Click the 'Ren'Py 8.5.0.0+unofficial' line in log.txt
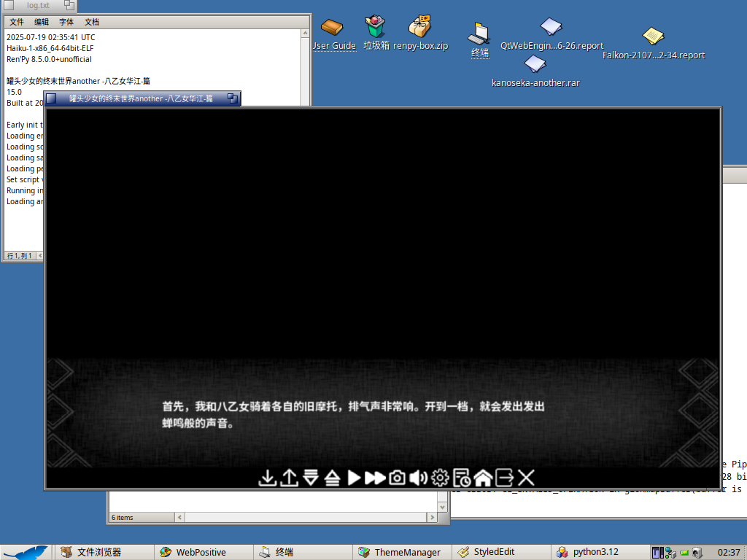This screenshot has width=747, height=560. click(49, 59)
